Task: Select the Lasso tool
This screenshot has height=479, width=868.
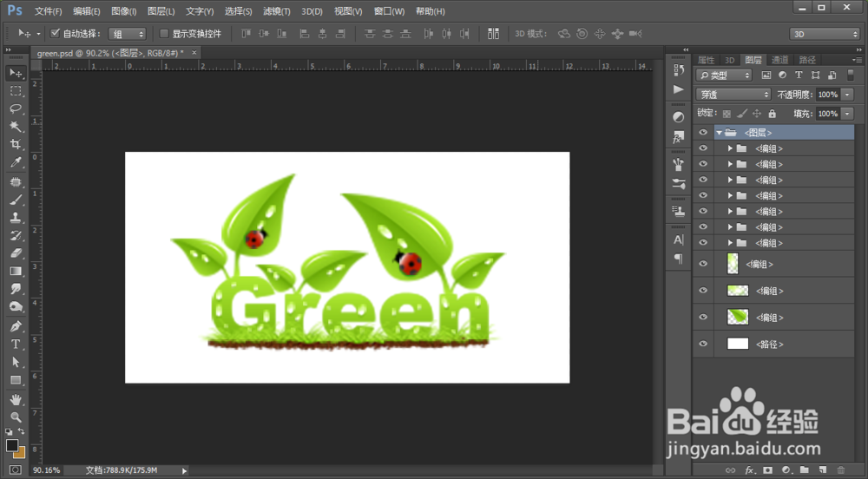Action: click(16, 108)
